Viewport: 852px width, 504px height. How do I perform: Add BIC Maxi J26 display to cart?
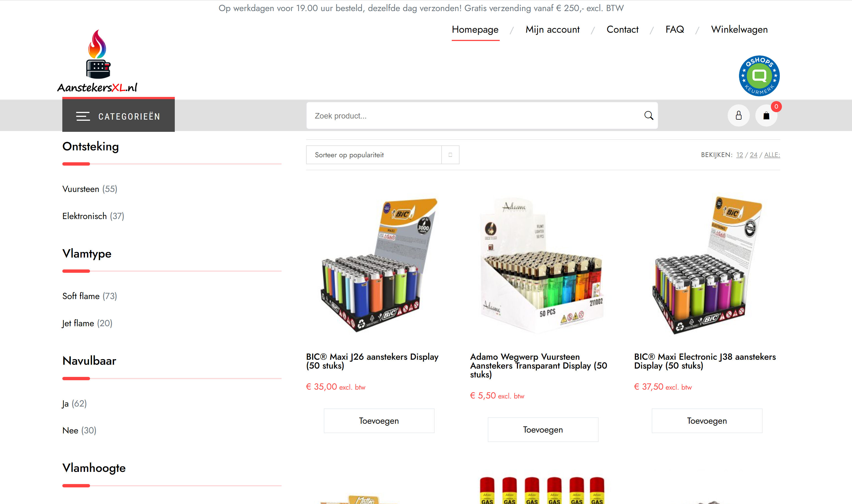click(x=379, y=421)
